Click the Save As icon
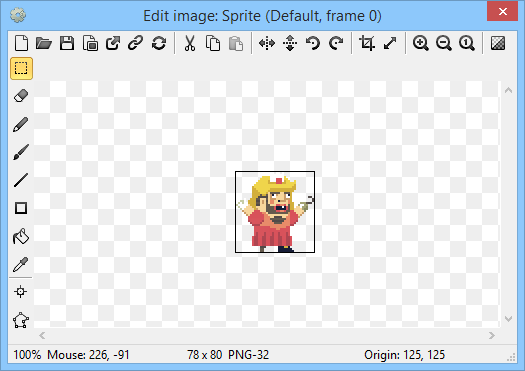This screenshot has width=525, height=371. click(90, 43)
